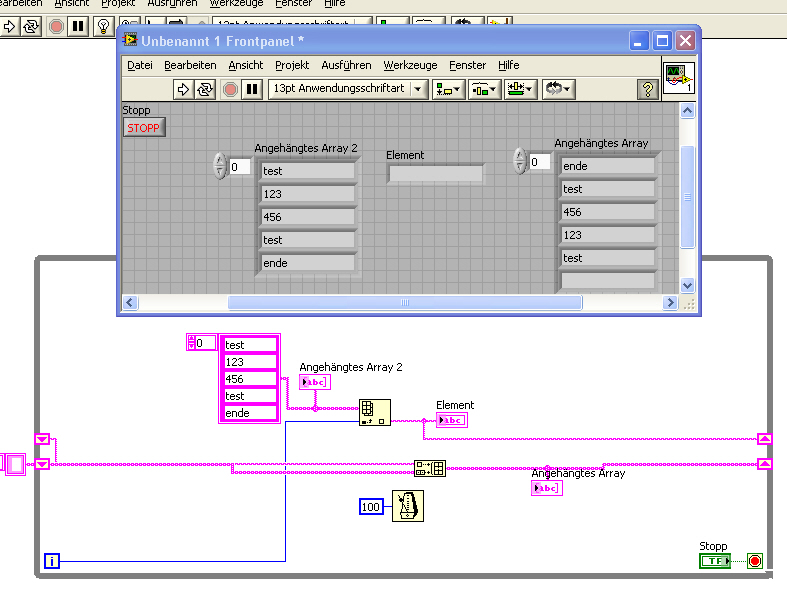Click the Build Array function node in diagram

[430, 468]
